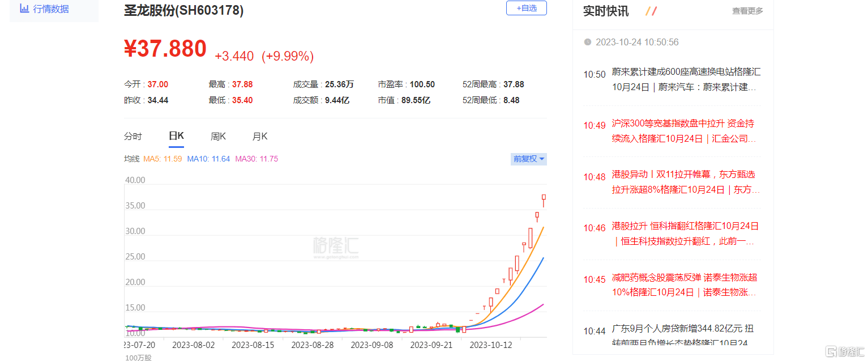Click the orange double-slash icon by 实时快讯
Screen dimensions: 868x361
pyautogui.click(x=651, y=11)
